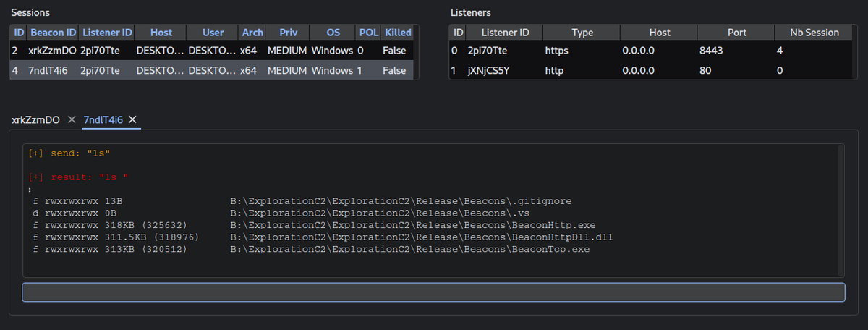Image resolution: width=868 pixels, height=330 pixels.
Task: Sort sessions by ID column header
Action: click(19, 33)
